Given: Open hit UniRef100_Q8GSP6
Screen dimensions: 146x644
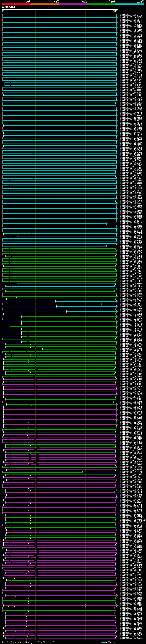Looking at the screenshot, I should 131,87.
